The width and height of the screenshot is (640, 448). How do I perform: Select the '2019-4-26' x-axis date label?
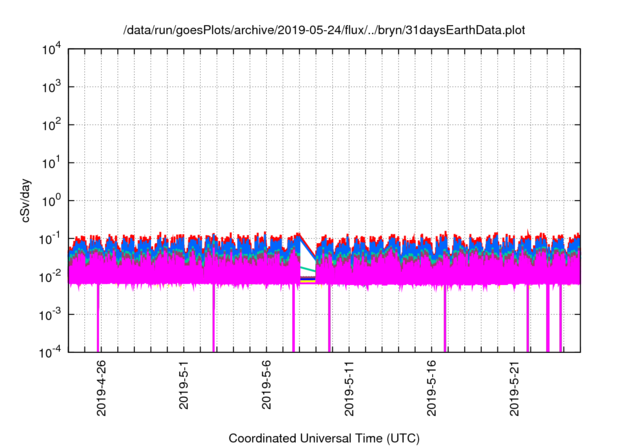pos(101,388)
